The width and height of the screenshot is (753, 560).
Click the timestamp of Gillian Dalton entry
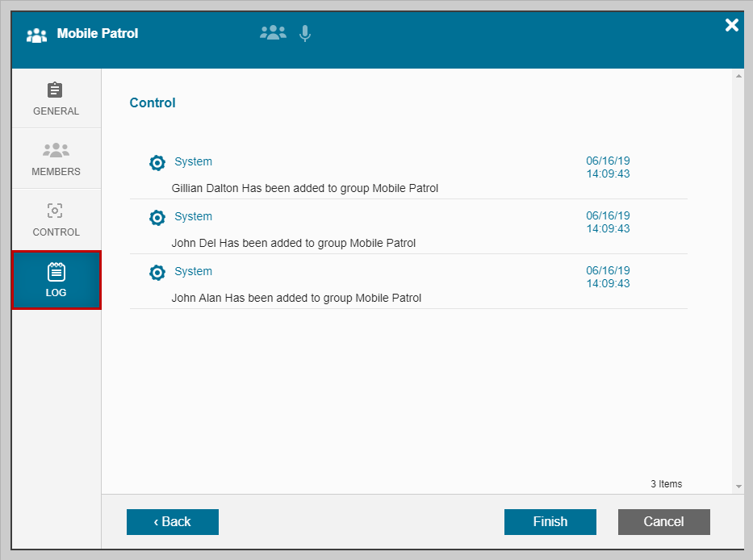coord(608,167)
